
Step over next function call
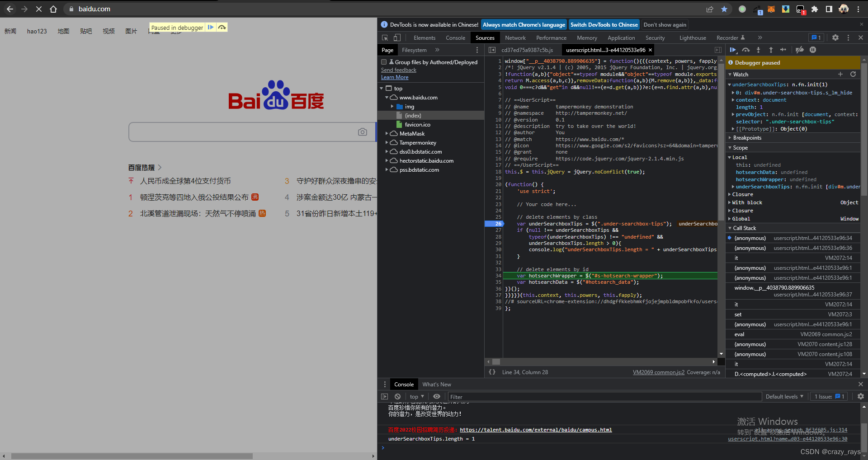[746, 50]
